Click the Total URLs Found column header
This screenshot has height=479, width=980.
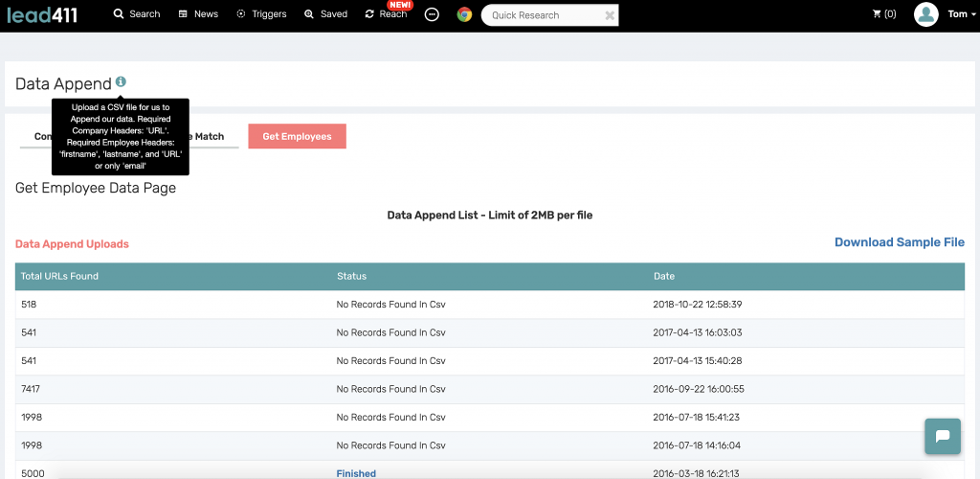[x=59, y=276]
